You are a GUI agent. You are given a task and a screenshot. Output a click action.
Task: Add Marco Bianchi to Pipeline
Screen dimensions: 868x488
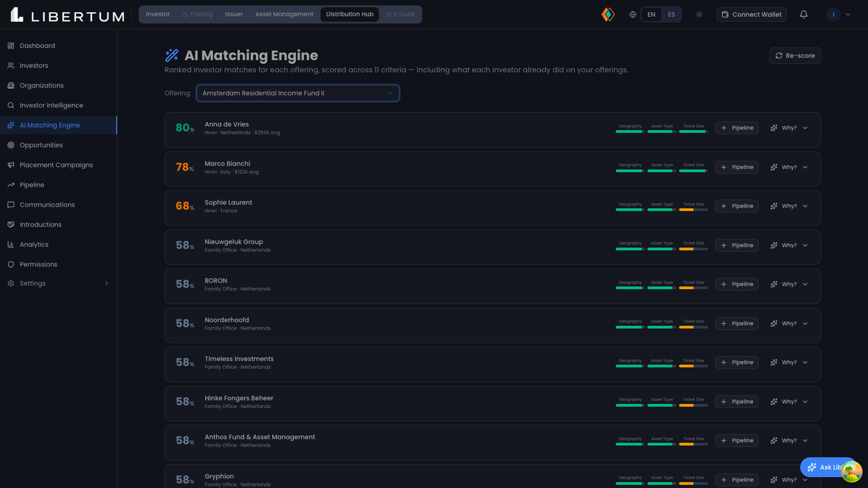[737, 167]
